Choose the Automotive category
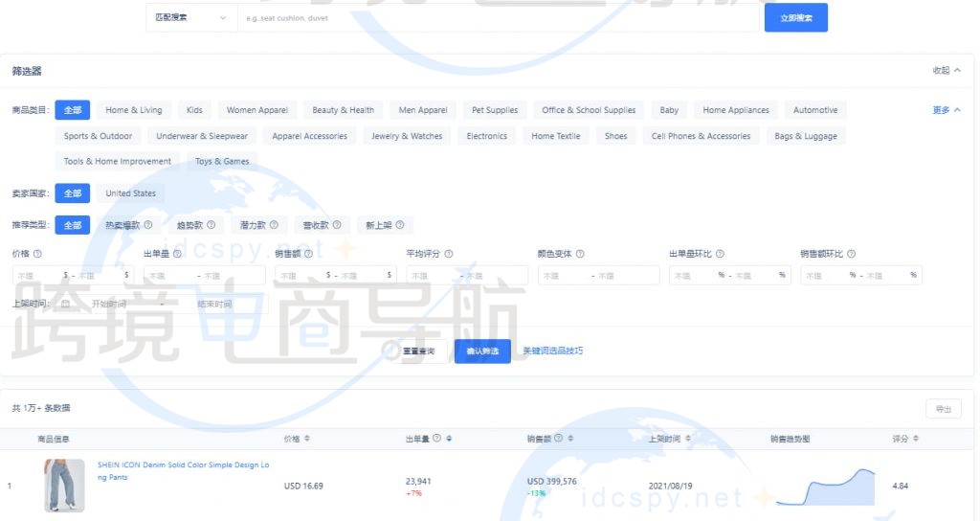This screenshot has width=980, height=521. click(x=815, y=110)
